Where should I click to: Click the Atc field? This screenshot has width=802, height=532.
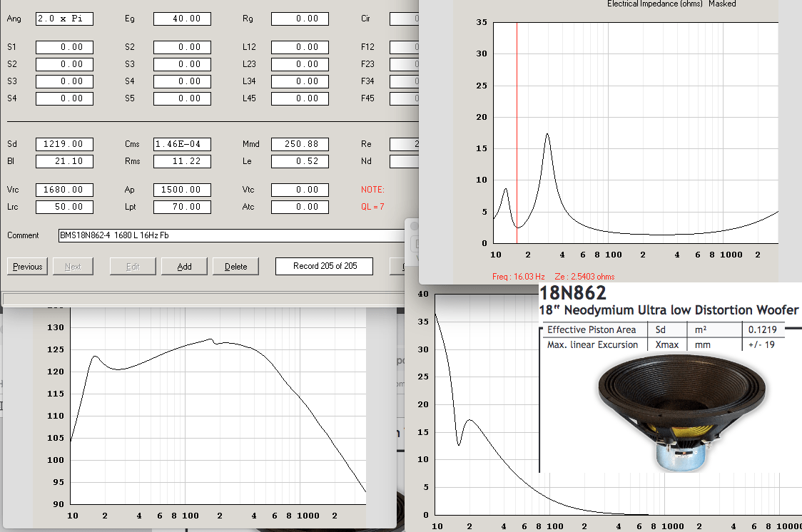coord(300,207)
